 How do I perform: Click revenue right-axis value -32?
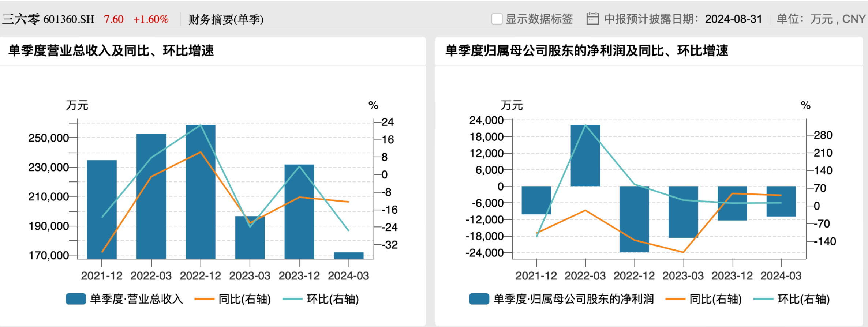tap(390, 245)
